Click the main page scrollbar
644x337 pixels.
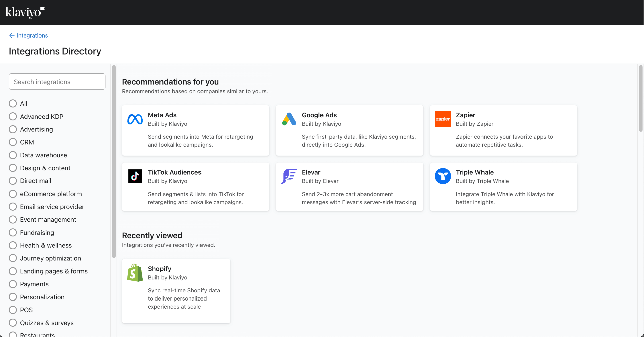(641, 98)
